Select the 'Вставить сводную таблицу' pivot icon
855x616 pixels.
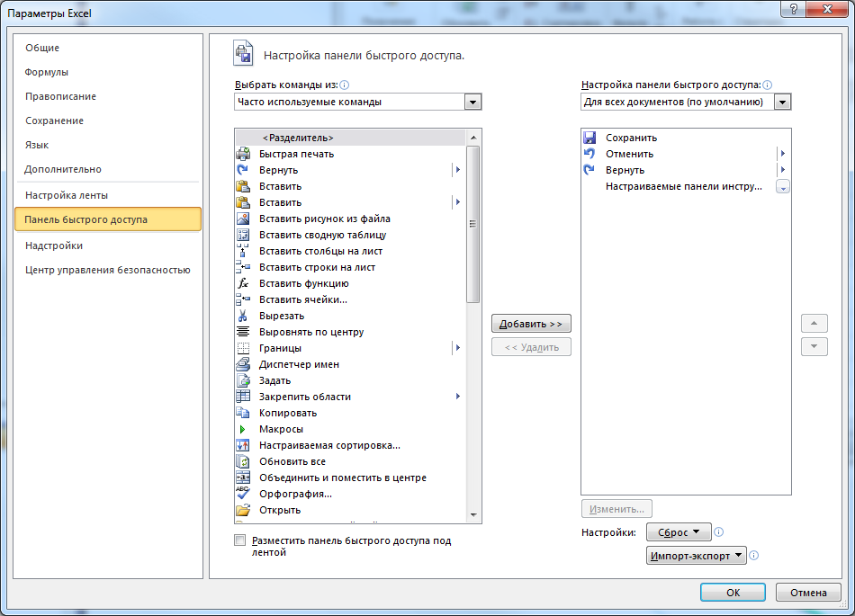pyautogui.click(x=243, y=235)
